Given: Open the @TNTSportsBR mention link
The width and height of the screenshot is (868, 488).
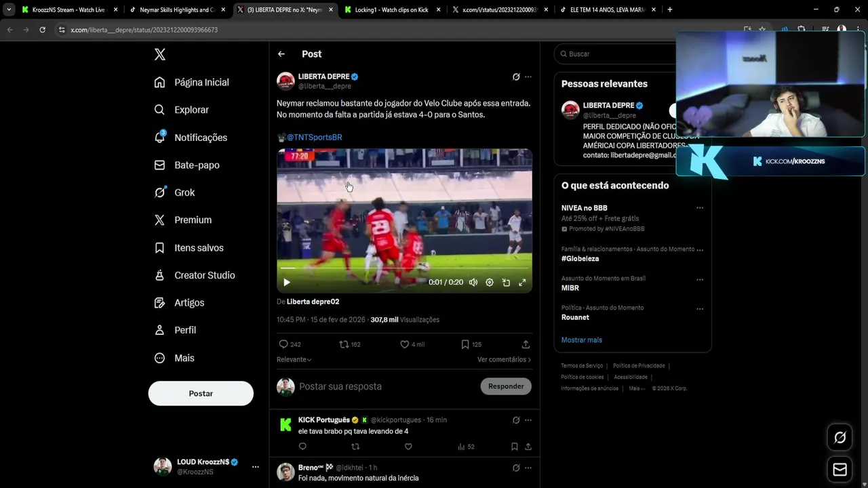Looking at the screenshot, I should click(x=314, y=137).
